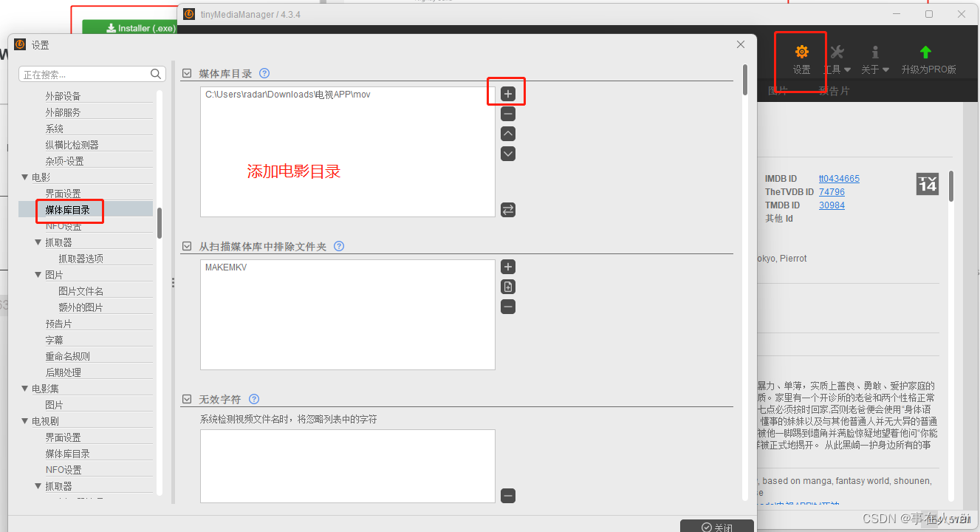
Task: Select 外部服务 in settings tree
Action: (63, 112)
